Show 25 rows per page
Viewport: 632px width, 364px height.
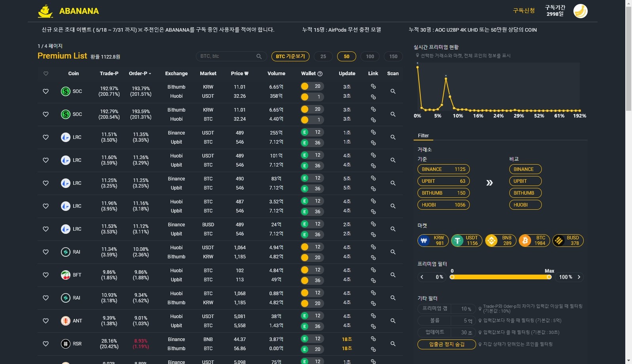(x=323, y=57)
